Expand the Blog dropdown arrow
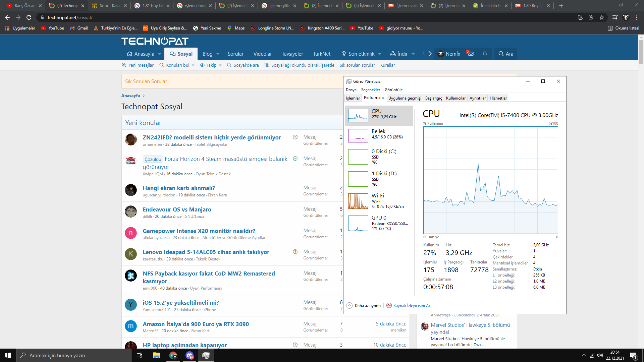 218,54
